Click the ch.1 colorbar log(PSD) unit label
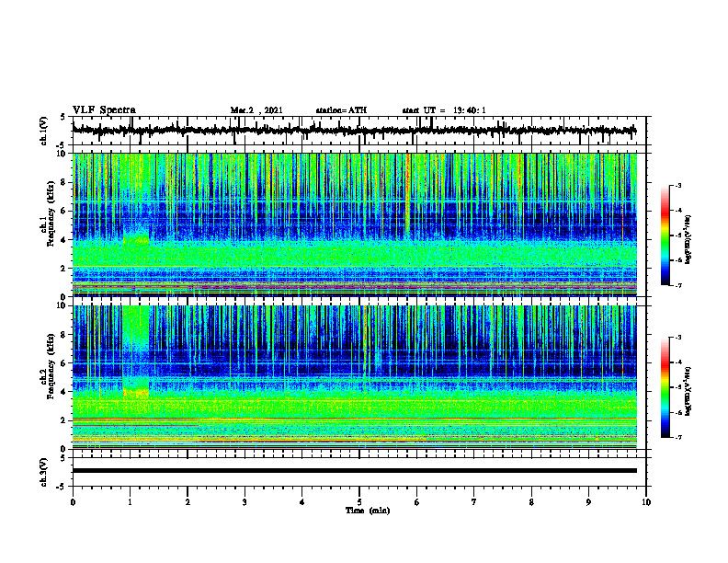 point(688,239)
